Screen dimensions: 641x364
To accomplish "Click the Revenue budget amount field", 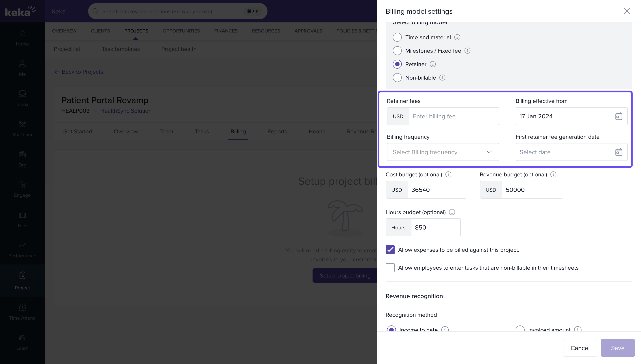I will (532, 190).
